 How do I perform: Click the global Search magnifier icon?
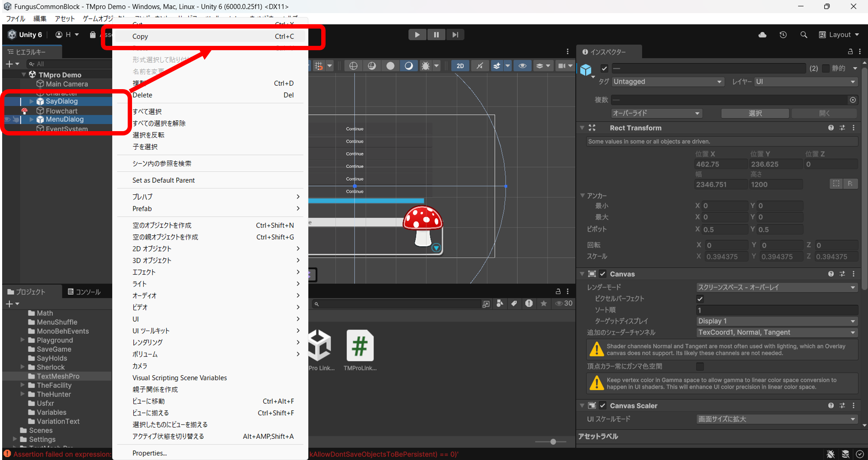(803, 35)
